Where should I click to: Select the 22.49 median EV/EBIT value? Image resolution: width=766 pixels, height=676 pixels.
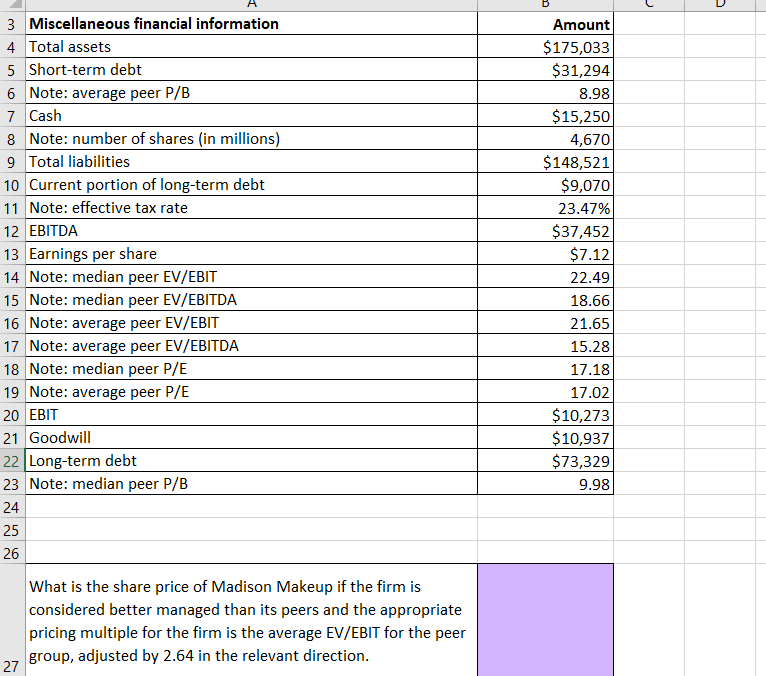pyautogui.click(x=545, y=276)
